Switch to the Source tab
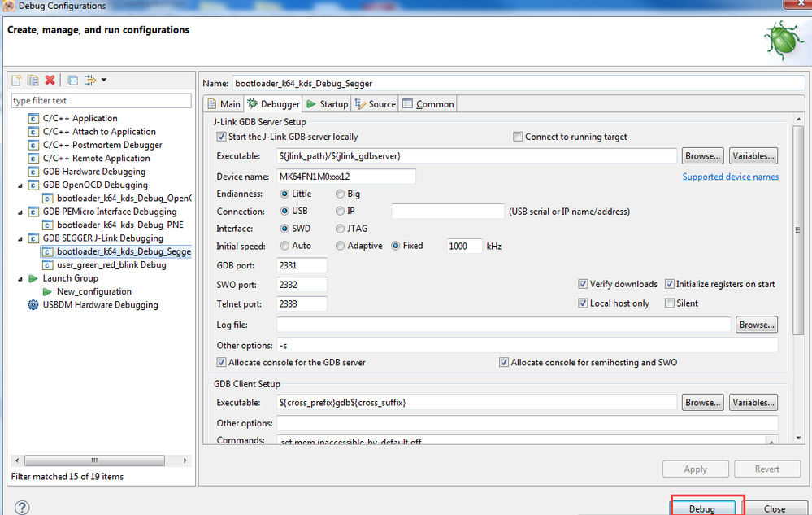This screenshot has height=515, width=812. (376, 104)
